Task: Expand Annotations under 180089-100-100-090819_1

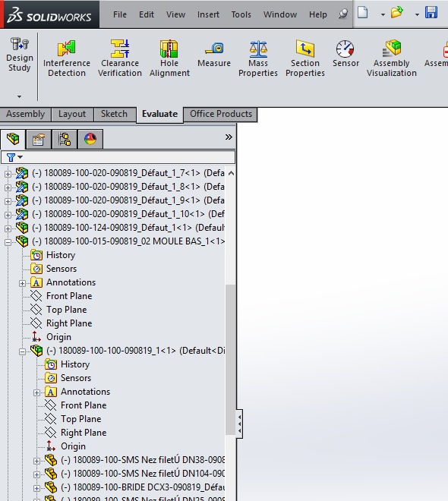Action: point(36,392)
